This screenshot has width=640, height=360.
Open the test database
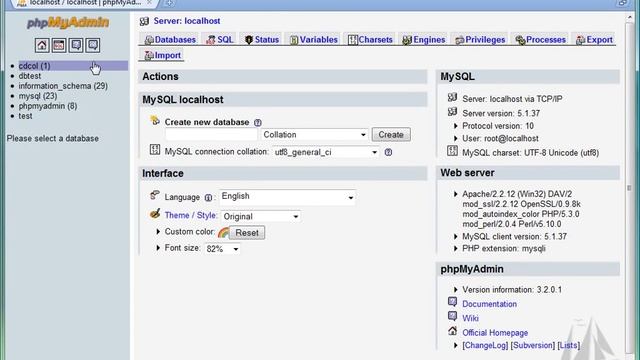pos(25,116)
